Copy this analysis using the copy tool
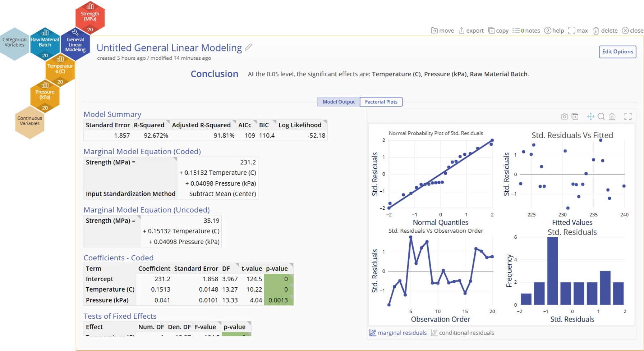Screen dimensions: 644x351 pyautogui.click(x=498, y=31)
